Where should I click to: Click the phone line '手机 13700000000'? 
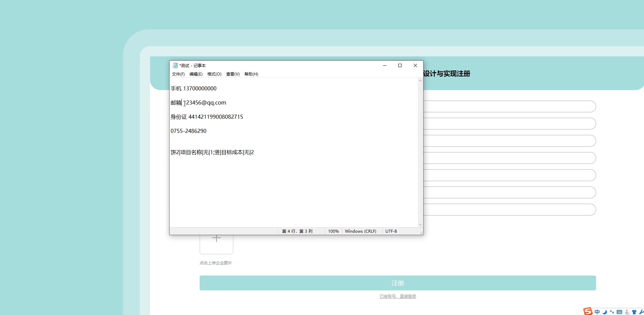pos(194,88)
